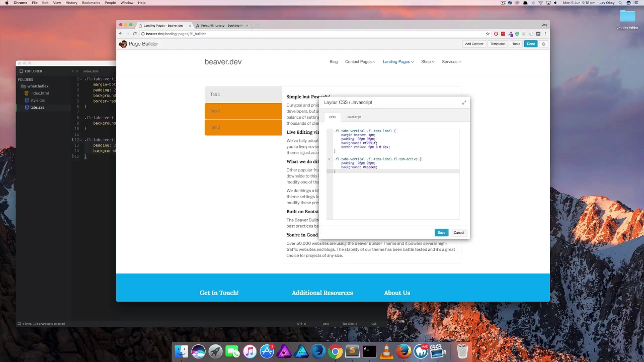Open Tools in Page Builder bar
The height and width of the screenshot is (362, 644).
(516, 44)
